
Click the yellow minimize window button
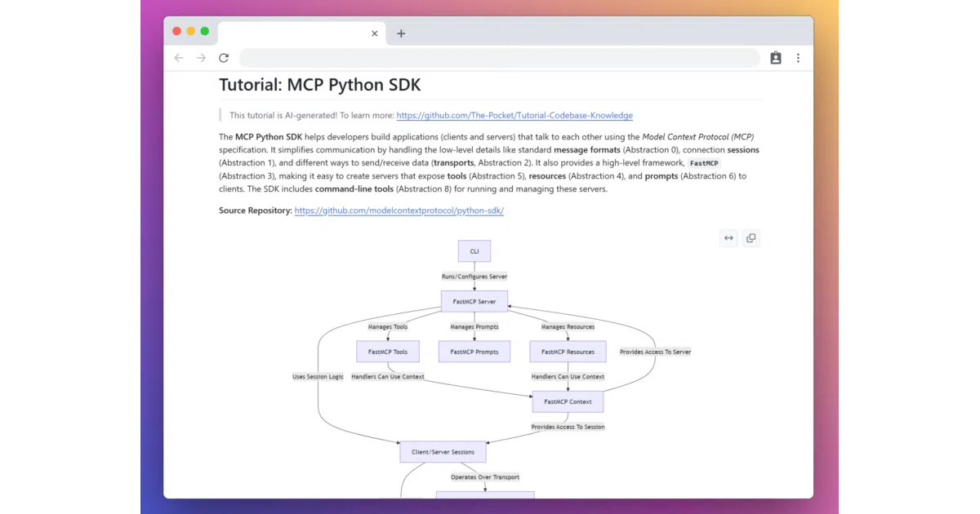tap(191, 31)
